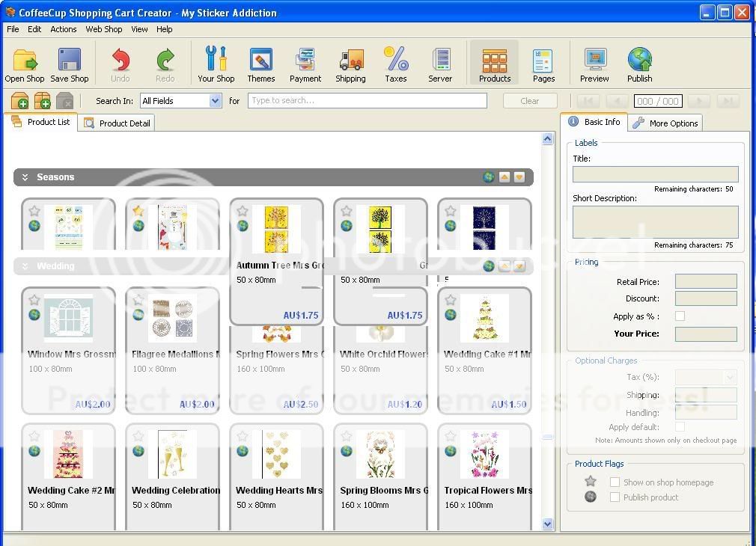Move the Seasons category down
This screenshot has width=756, height=546.
click(x=519, y=177)
